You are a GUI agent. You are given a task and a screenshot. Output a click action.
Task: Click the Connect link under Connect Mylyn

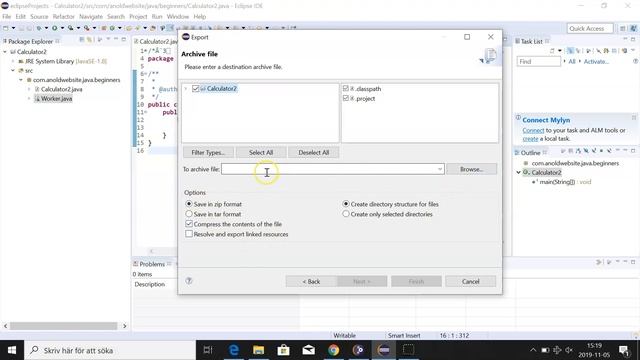(x=533, y=130)
